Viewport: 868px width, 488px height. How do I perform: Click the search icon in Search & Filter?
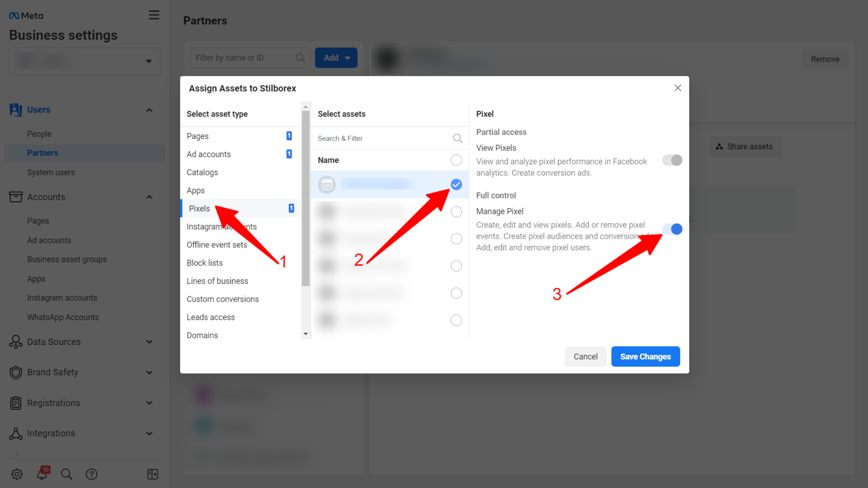click(x=457, y=138)
